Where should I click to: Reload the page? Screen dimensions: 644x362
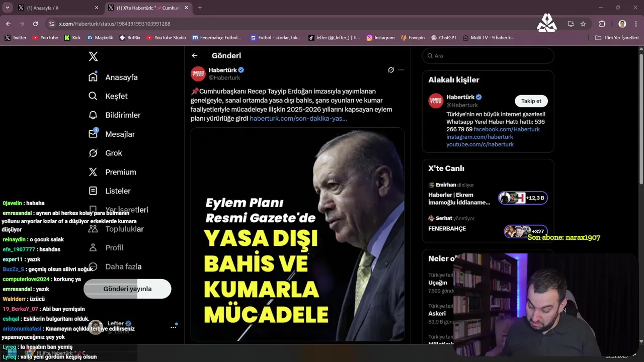point(35,24)
